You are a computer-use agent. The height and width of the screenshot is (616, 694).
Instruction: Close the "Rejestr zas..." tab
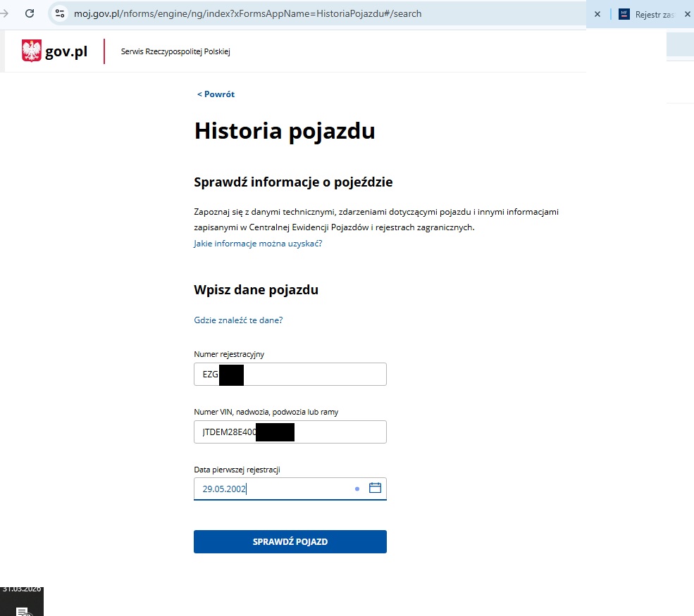[x=687, y=13]
